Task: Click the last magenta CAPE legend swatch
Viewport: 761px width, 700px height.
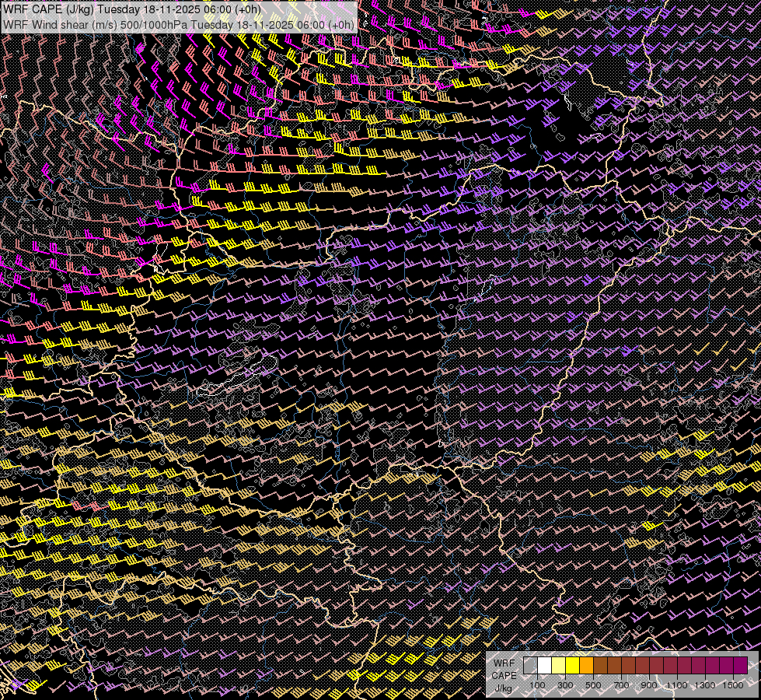Action: [x=741, y=666]
